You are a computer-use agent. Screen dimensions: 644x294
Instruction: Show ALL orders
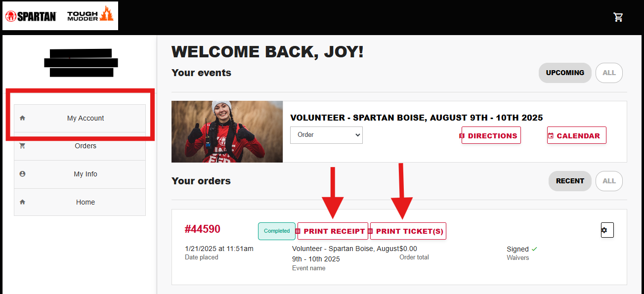tap(609, 181)
